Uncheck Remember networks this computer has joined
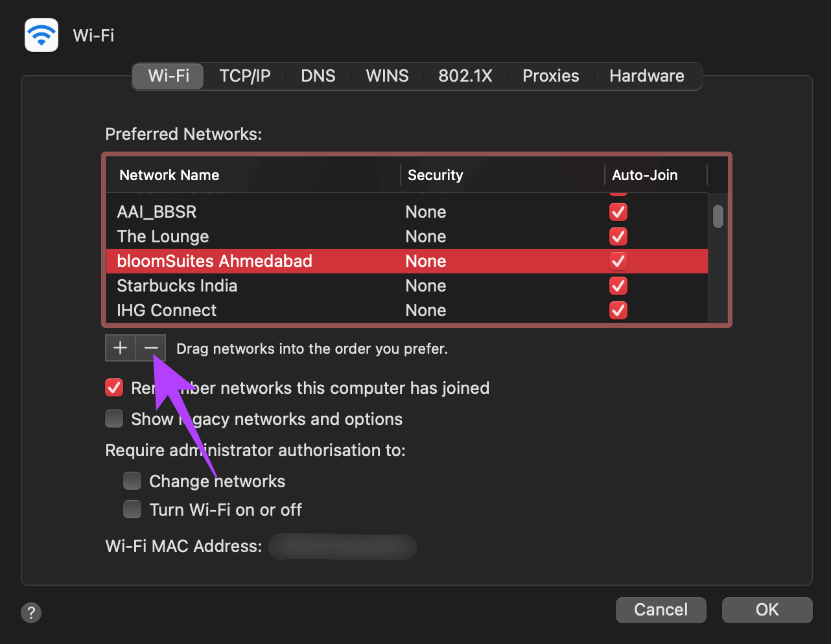831x644 pixels. click(x=114, y=388)
